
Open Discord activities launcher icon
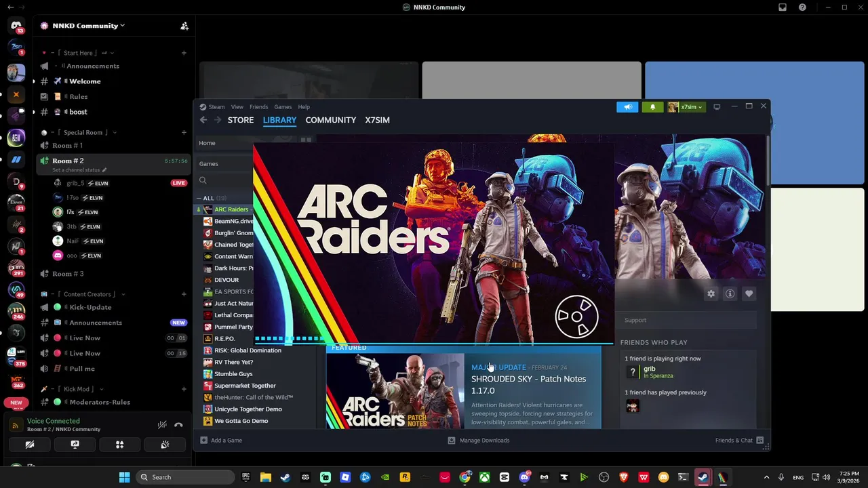119,445
